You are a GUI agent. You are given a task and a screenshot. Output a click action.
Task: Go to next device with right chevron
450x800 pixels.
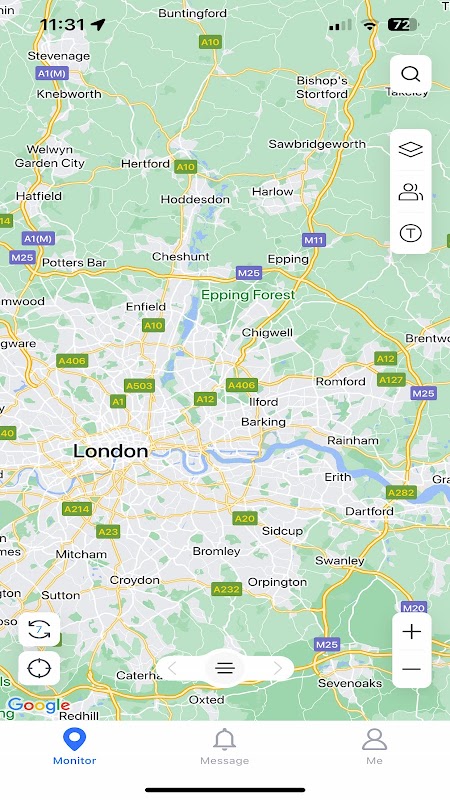(x=278, y=668)
